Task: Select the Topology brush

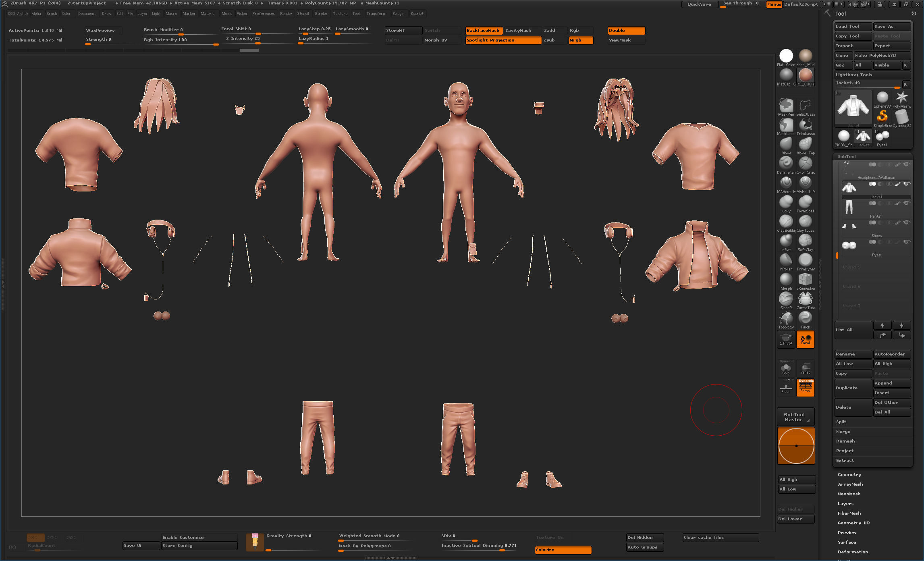Action: coord(786,318)
